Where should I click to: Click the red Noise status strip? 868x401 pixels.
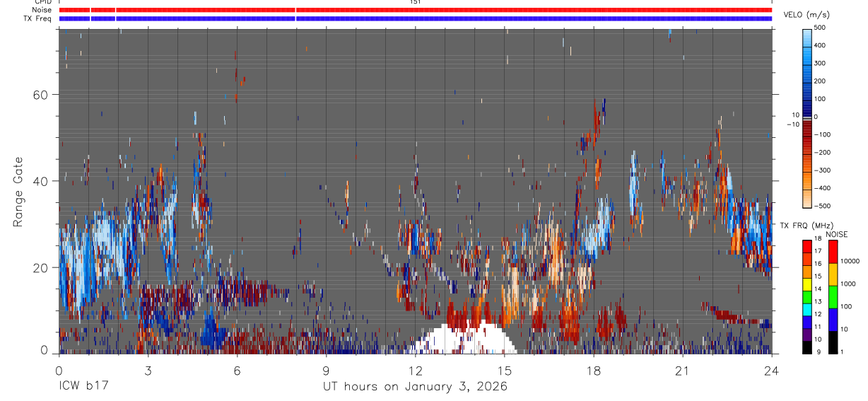(416, 10)
